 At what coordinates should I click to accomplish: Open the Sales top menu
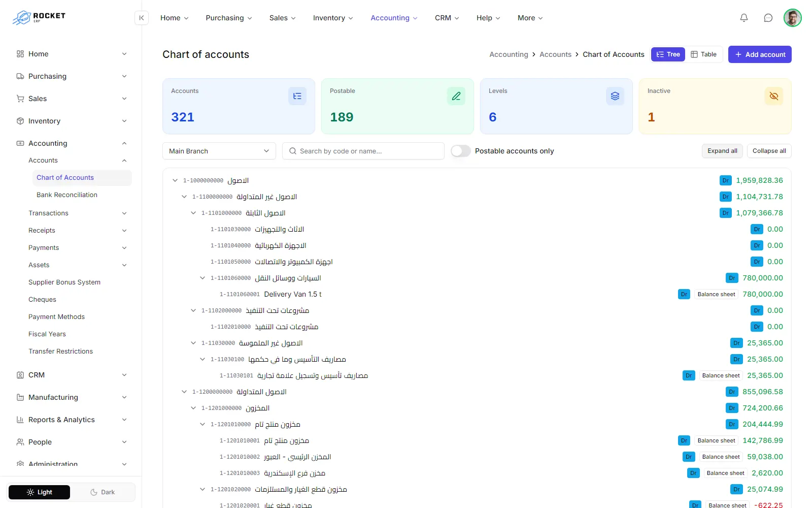pos(283,18)
